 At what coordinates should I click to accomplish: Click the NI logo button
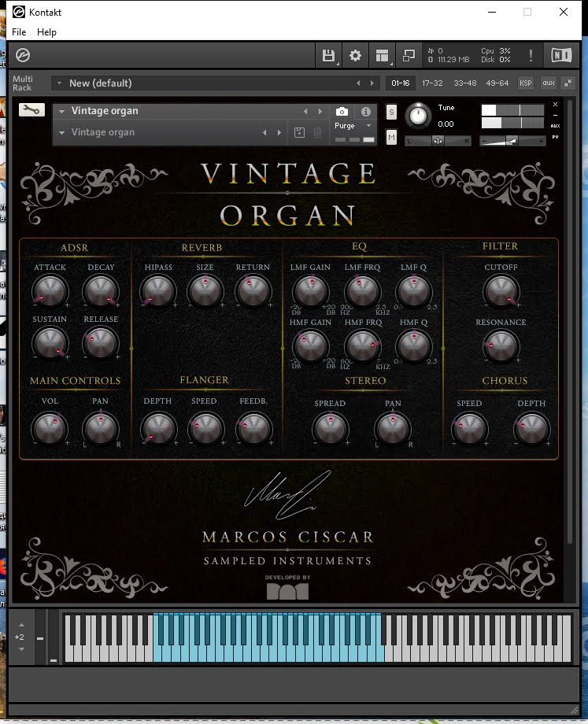[x=561, y=55]
